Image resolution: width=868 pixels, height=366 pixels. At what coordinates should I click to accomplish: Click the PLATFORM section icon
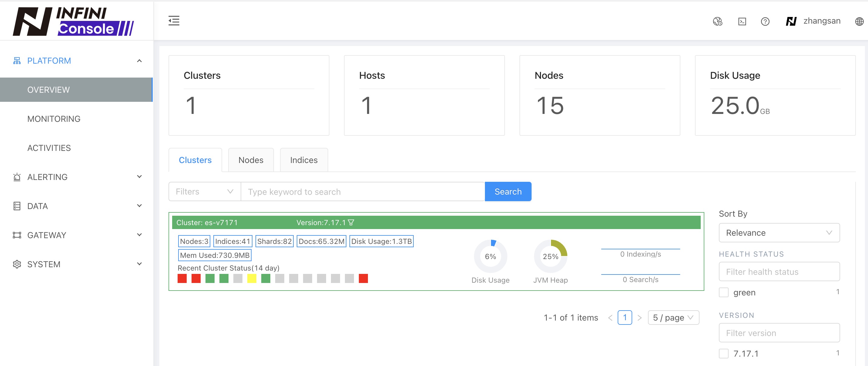pyautogui.click(x=16, y=60)
